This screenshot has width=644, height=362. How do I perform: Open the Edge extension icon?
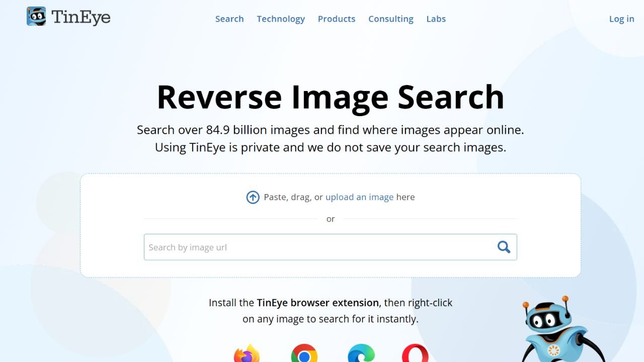[x=361, y=353]
